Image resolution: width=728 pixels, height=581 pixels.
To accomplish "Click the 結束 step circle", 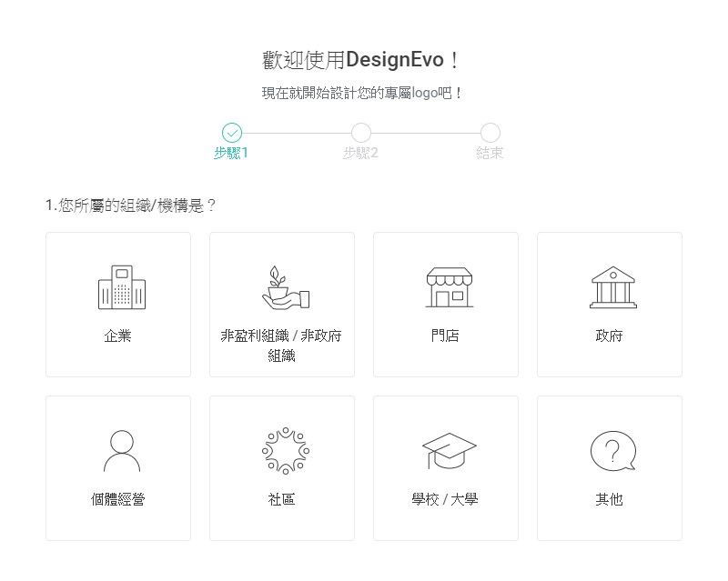I will [x=490, y=133].
